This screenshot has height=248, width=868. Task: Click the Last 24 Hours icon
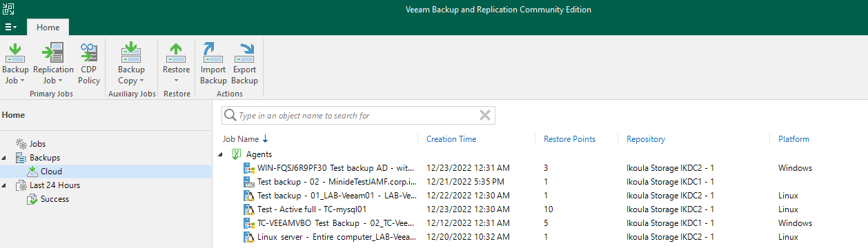click(21, 185)
